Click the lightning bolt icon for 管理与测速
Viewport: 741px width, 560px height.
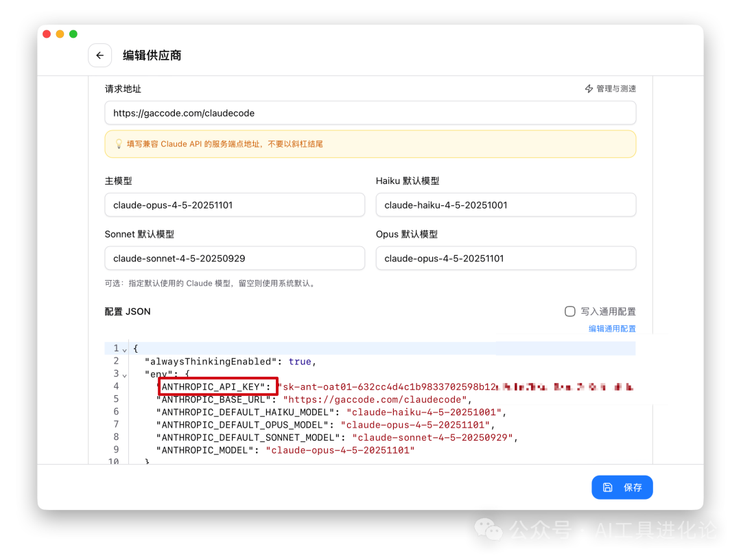pyautogui.click(x=589, y=89)
